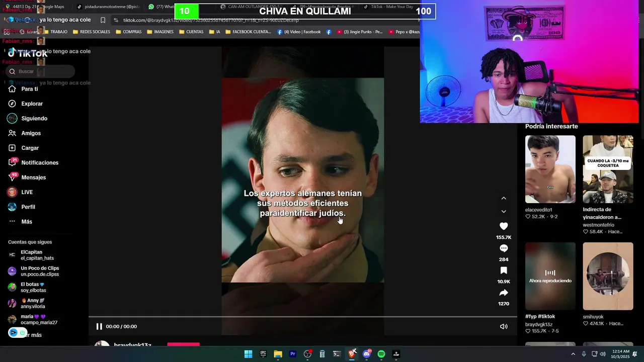644x362 pixels.
Task: Expand the Más options menu
Action: 20,222
